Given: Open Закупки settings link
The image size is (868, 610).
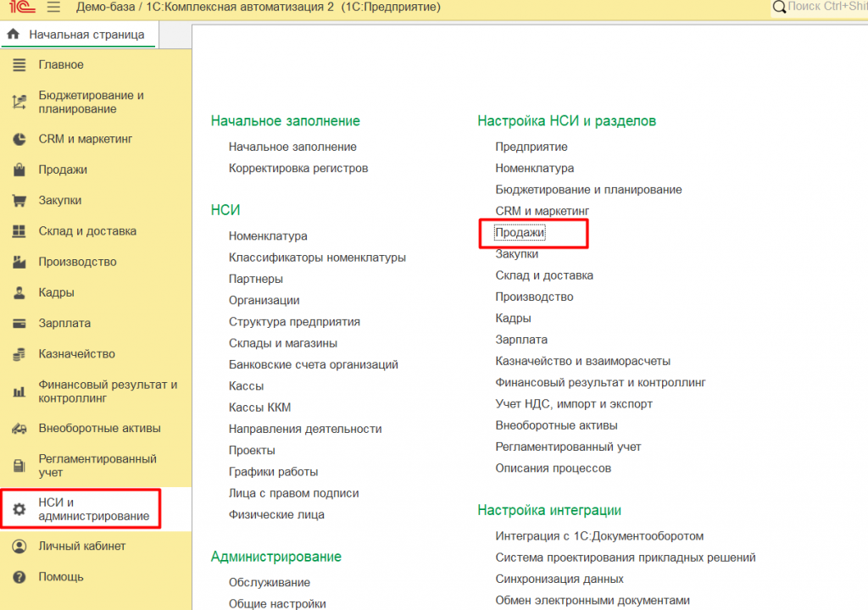Looking at the screenshot, I should (516, 254).
